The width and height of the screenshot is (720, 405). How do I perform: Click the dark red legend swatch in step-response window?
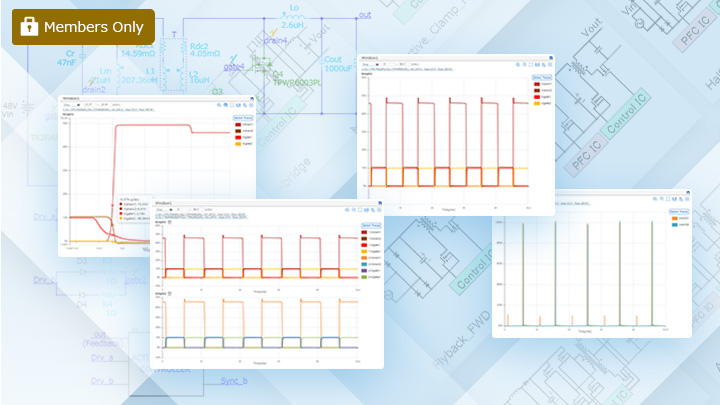(238, 124)
